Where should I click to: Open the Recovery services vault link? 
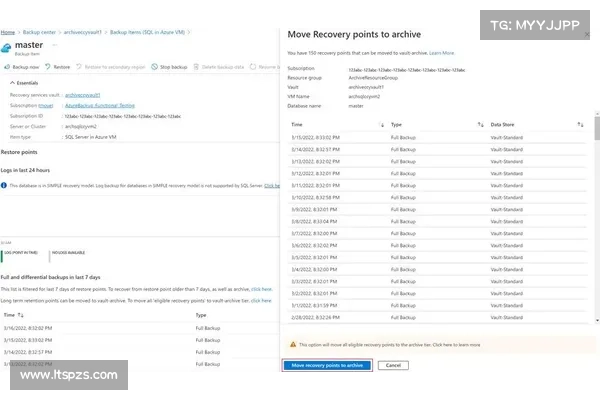(x=82, y=95)
